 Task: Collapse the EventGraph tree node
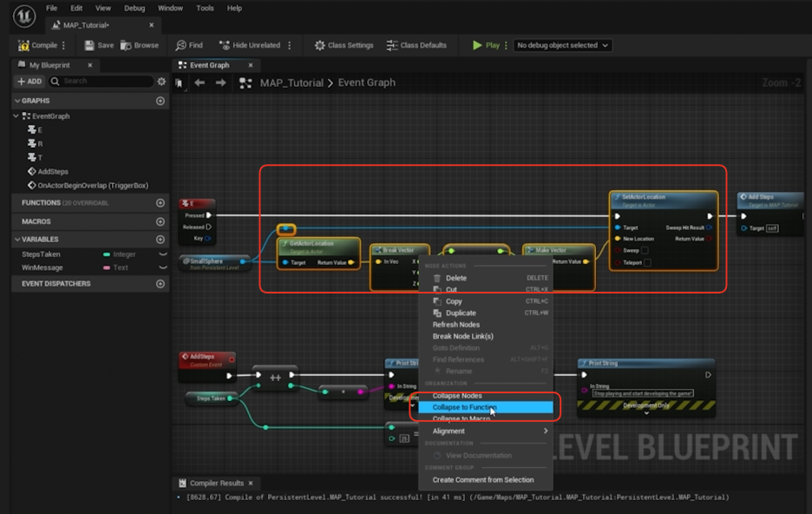coord(16,116)
